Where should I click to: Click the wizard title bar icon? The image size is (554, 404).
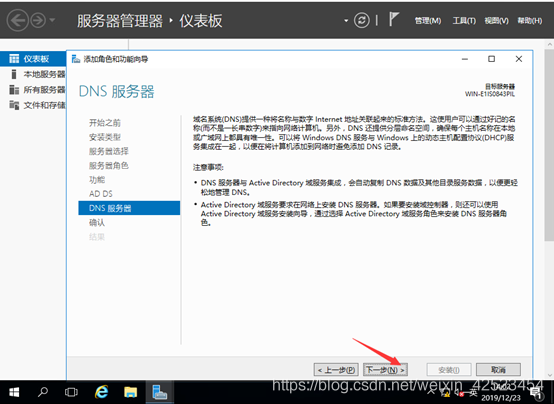click(76, 59)
